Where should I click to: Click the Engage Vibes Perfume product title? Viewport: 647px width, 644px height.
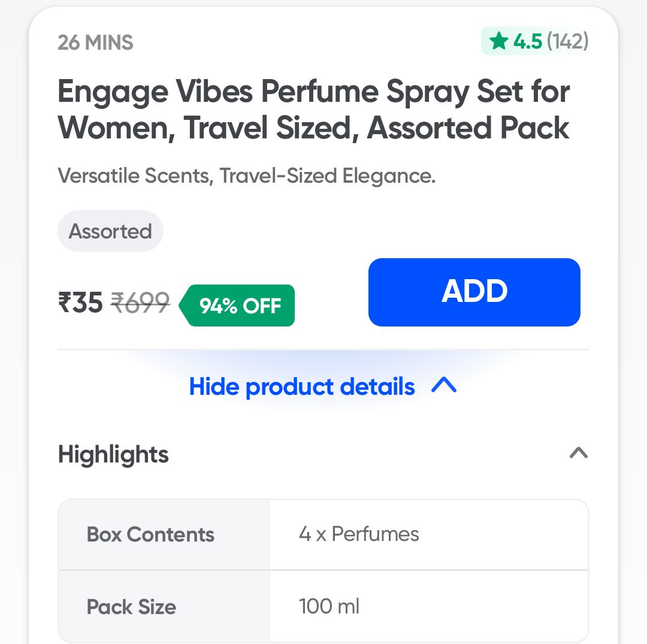tap(313, 110)
